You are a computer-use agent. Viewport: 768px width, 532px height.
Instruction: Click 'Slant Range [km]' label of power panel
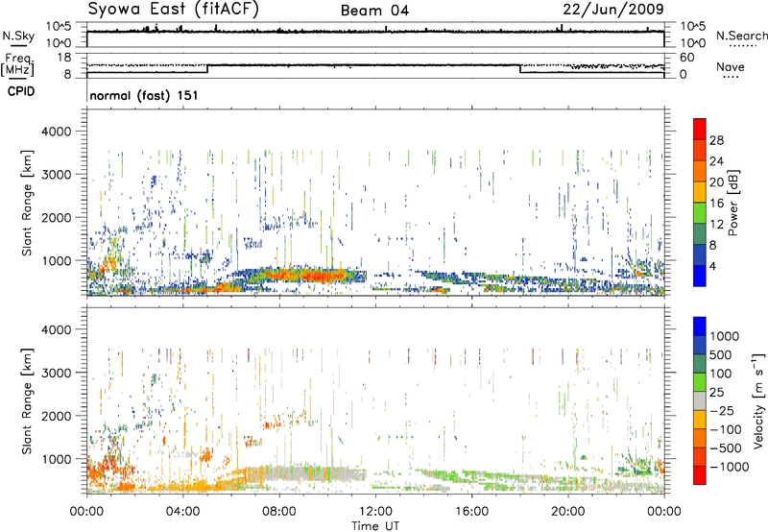pos(28,203)
